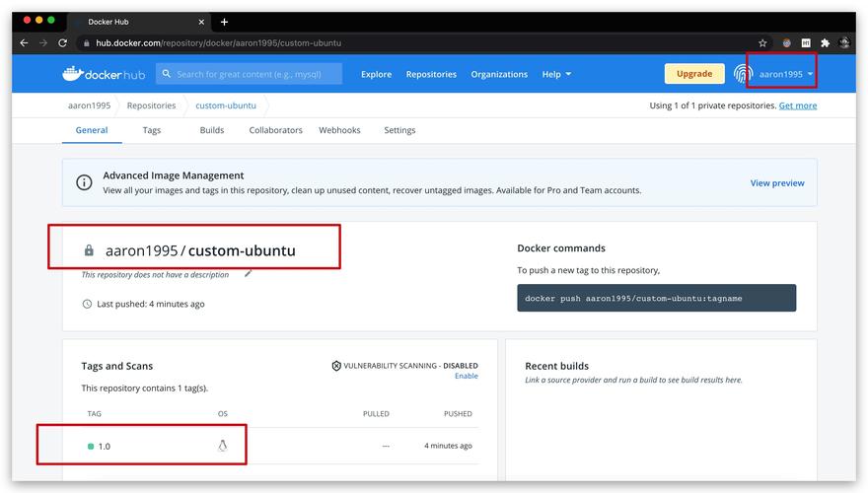Switch to the General tab

coord(92,130)
